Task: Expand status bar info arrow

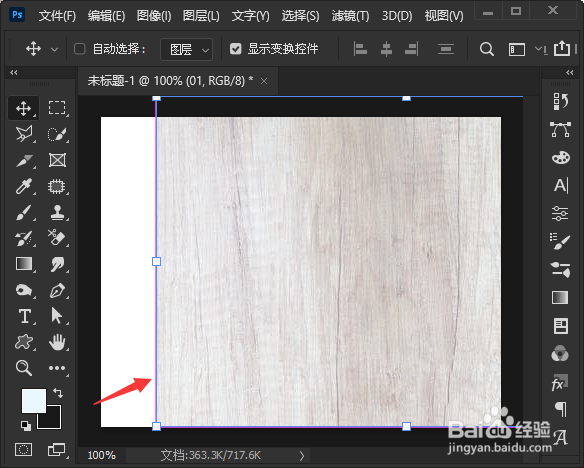Action: click(x=302, y=455)
